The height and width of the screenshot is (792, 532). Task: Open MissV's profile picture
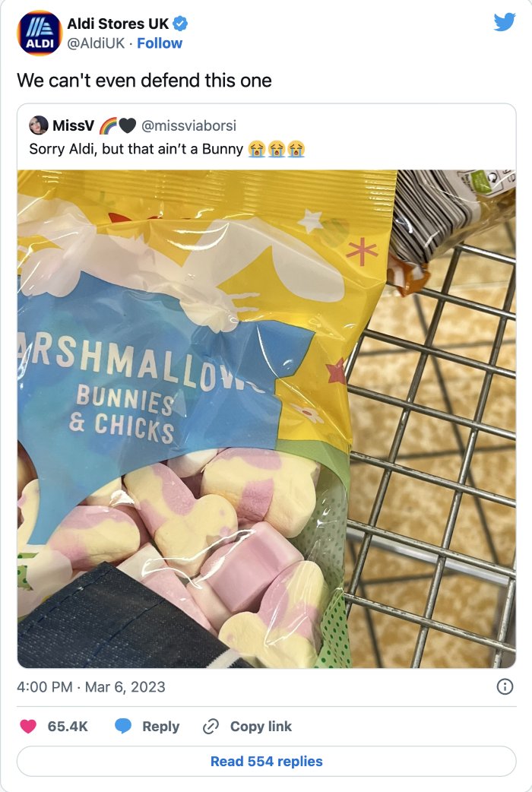39,125
